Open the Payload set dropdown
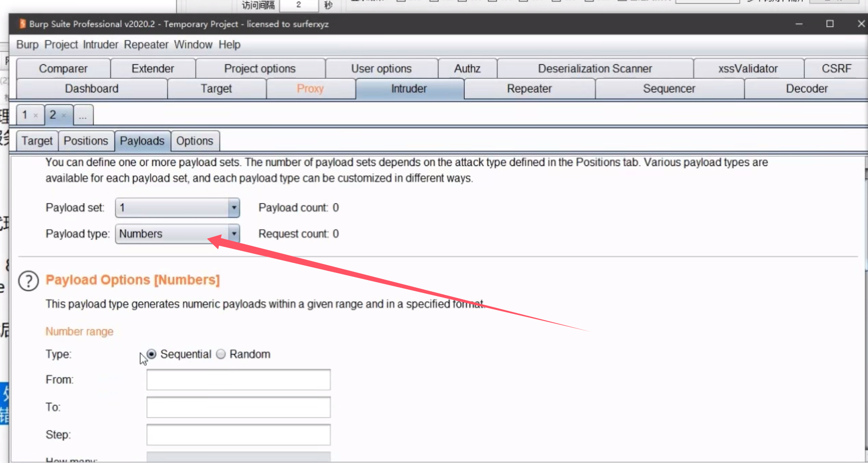 (x=177, y=208)
